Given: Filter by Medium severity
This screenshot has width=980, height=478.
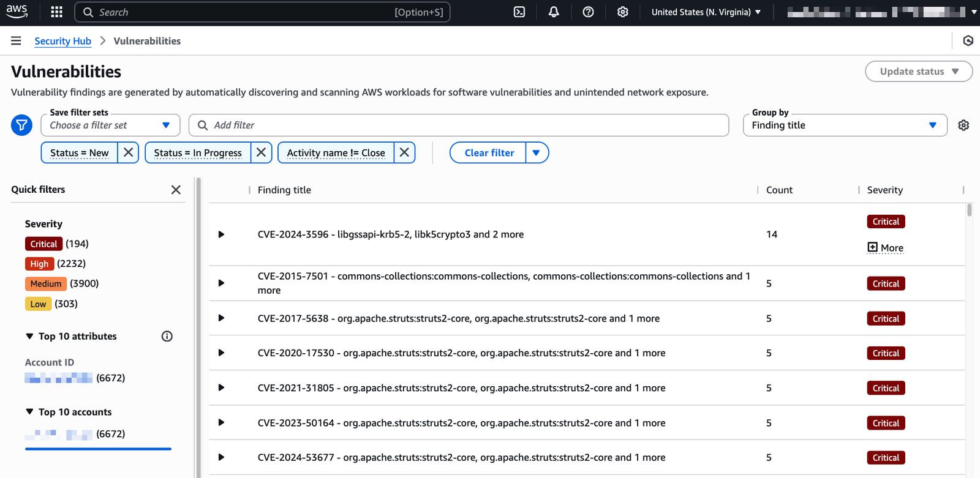Looking at the screenshot, I should tap(46, 284).
